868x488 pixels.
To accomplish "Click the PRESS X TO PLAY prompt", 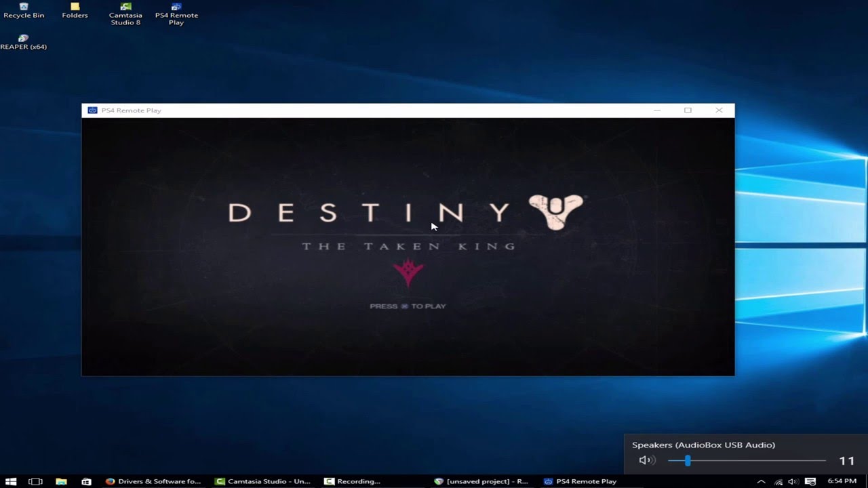I will point(408,306).
